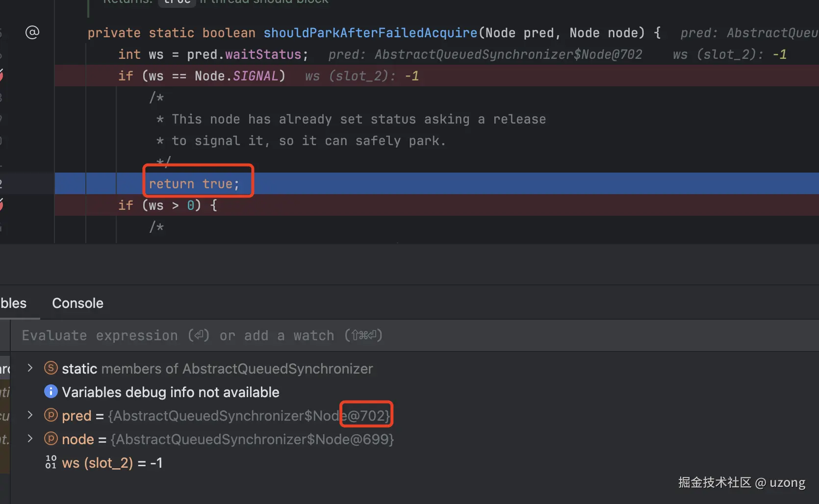Select the partially visible Variables tab
The image size is (819, 504).
[x=14, y=303]
